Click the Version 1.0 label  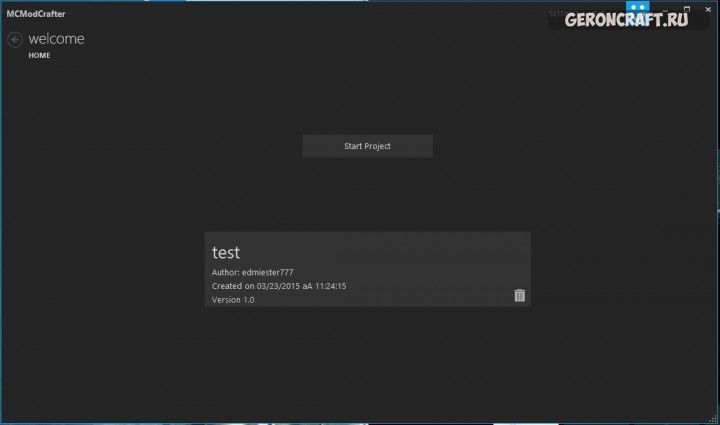pyautogui.click(x=233, y=300)
